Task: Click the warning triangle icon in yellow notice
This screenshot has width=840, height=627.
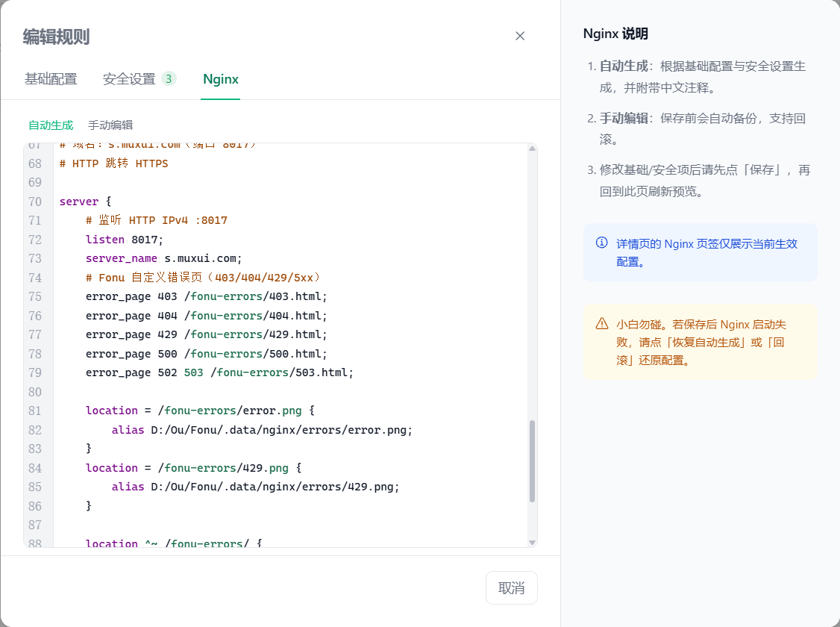Action: [601, 324]
